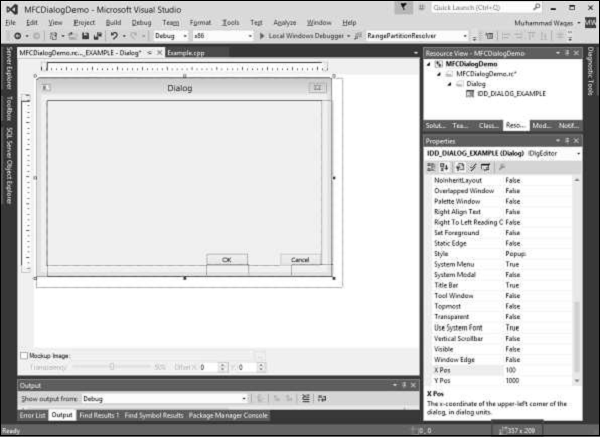Click the dialog preview close box
The image size is (600, 437).
coord(318,88)
